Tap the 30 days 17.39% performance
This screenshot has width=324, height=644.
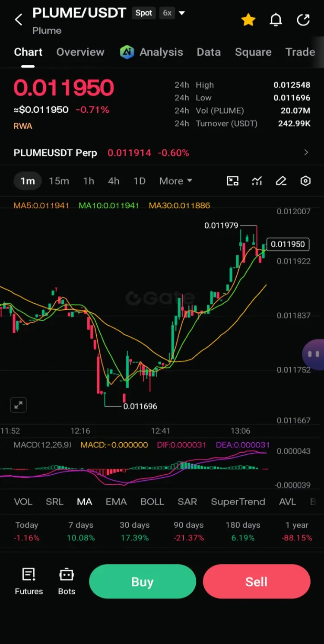click(x=134, y=532)
